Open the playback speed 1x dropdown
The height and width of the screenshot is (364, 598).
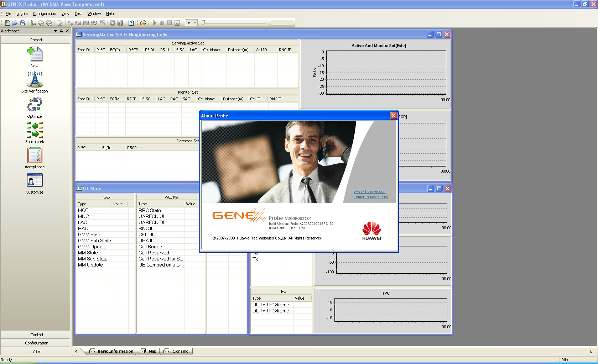click(194, 22)
